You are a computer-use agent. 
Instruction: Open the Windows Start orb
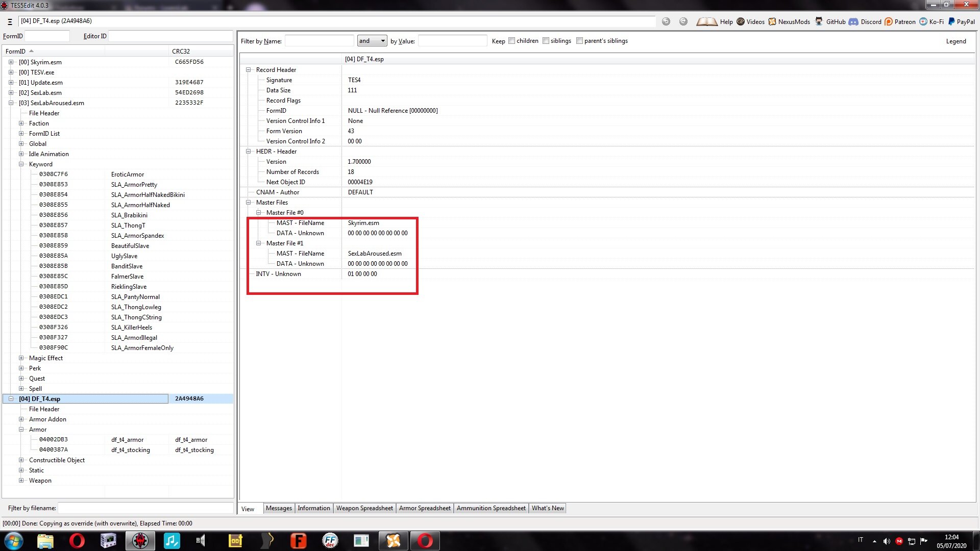click(14, 541)
